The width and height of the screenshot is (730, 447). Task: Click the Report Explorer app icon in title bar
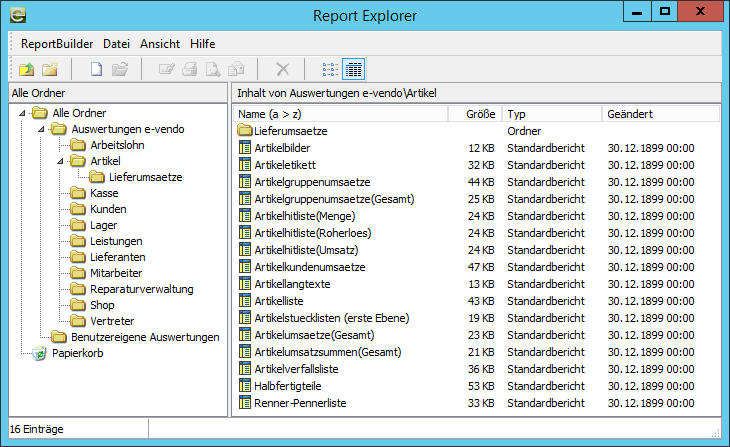[18, 15]
